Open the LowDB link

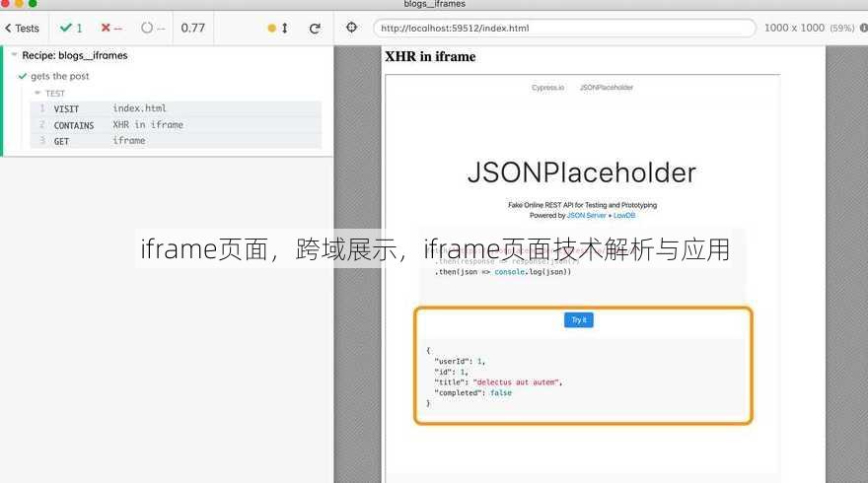[623, 215]
